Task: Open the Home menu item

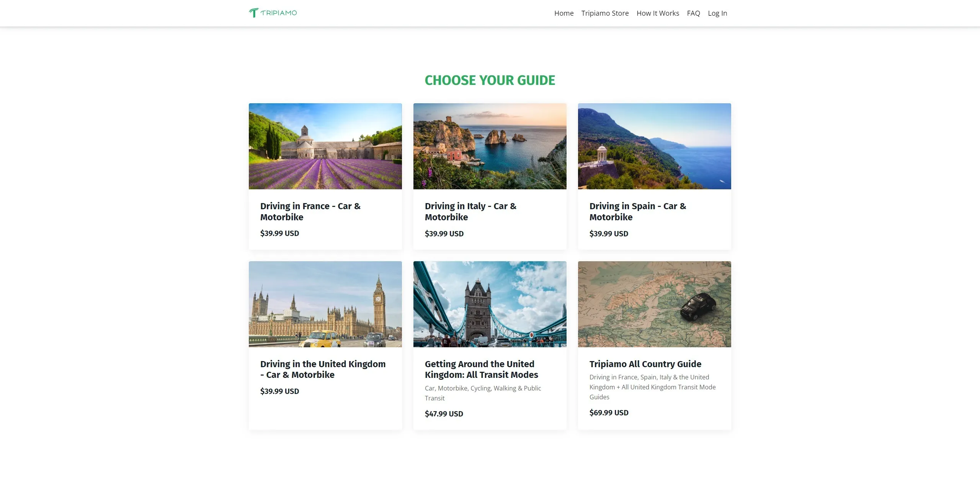Action: [564, 13]
